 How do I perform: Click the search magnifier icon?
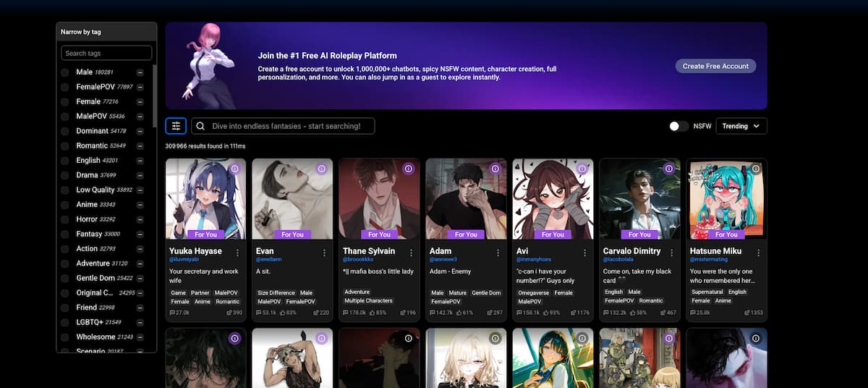[200, 126]
